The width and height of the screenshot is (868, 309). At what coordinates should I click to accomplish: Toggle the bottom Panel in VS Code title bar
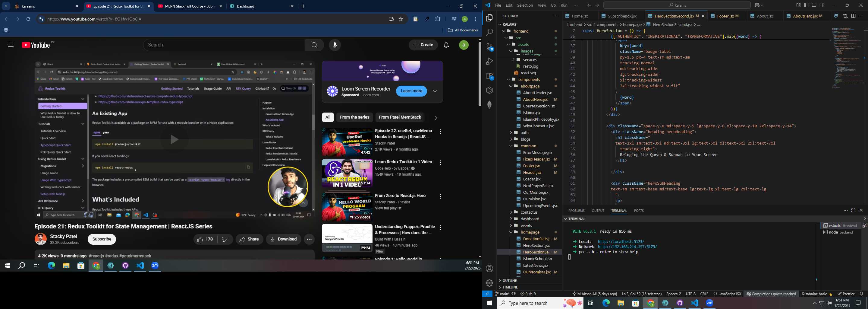[x=814, y=5]
